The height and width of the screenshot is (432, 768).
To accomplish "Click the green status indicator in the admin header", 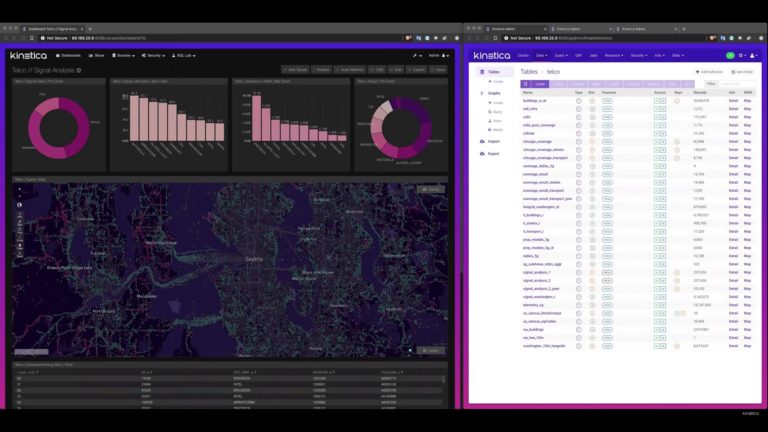I will tap(729, 55).
